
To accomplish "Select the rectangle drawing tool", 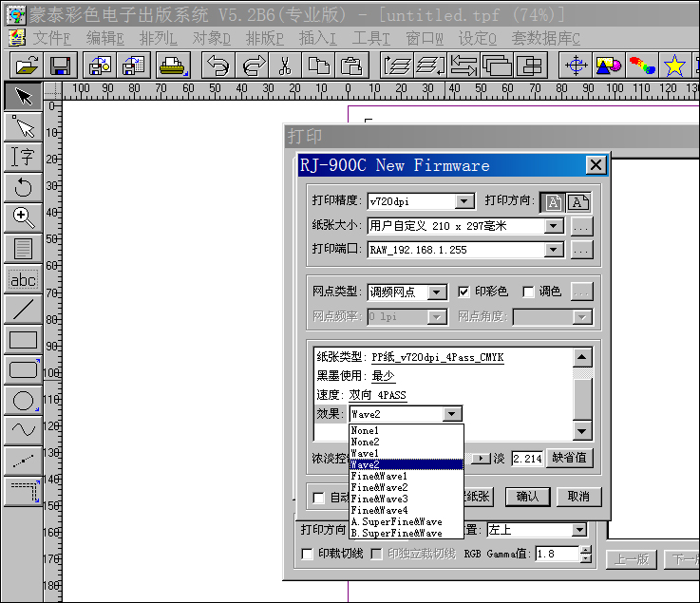I will tap(23, 340).
